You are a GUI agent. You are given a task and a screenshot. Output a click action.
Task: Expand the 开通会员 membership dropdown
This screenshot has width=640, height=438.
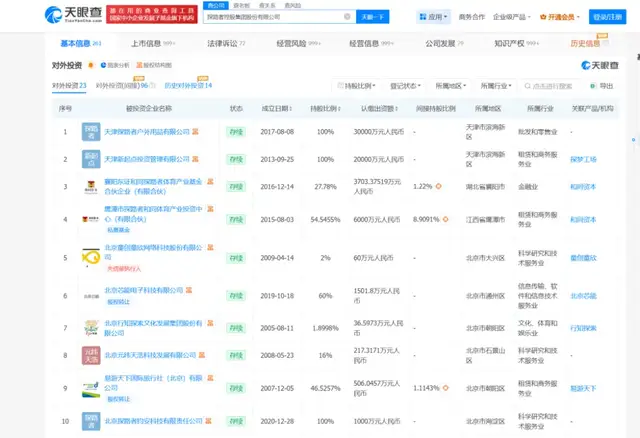click(560, 17)
